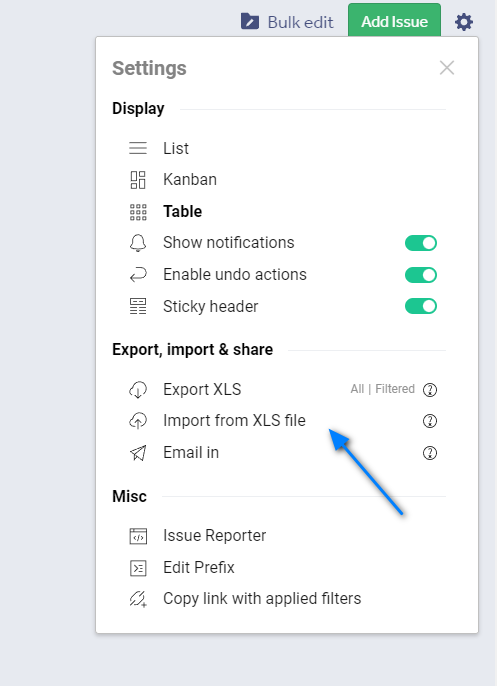497x686 pixels.
Task: Disable the Enable undo actions switch
Action: coord(421,275)
